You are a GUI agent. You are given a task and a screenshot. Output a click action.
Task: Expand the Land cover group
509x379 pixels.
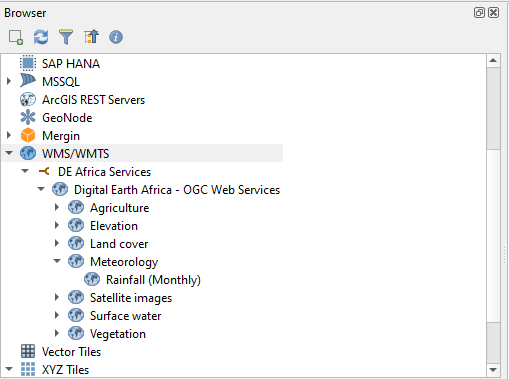57,243
